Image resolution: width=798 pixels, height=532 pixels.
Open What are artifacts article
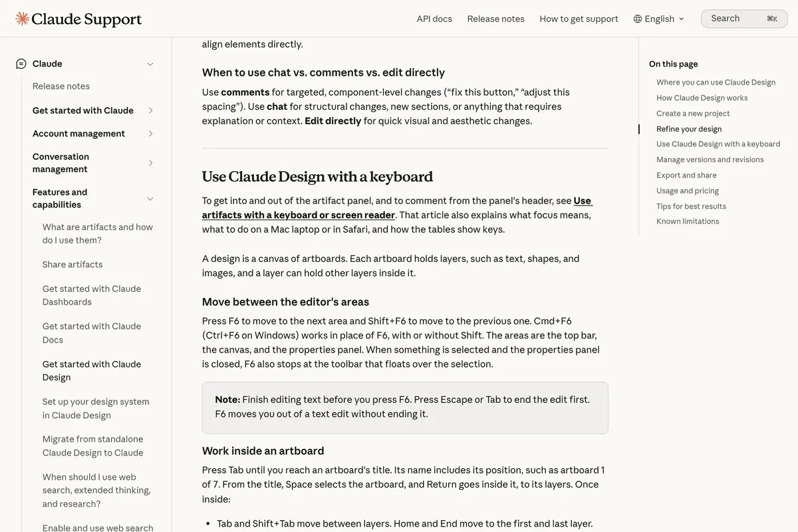point(98,233)
